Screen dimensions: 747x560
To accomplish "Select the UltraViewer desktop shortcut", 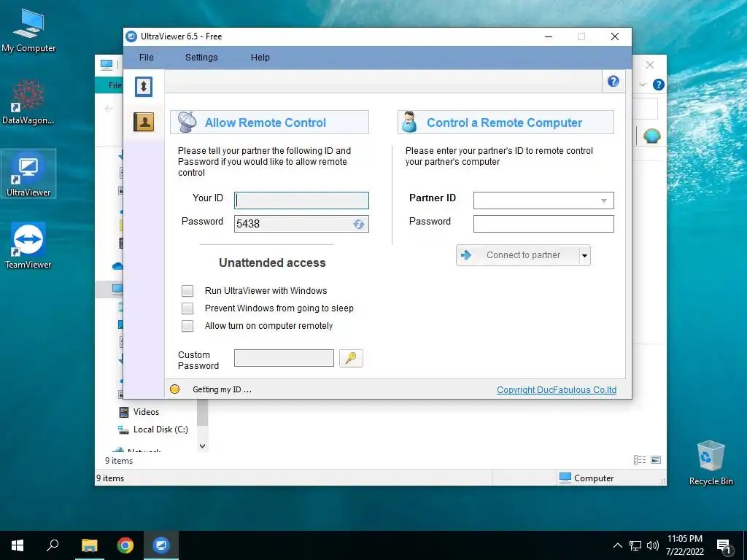I will tap(28, 174).
